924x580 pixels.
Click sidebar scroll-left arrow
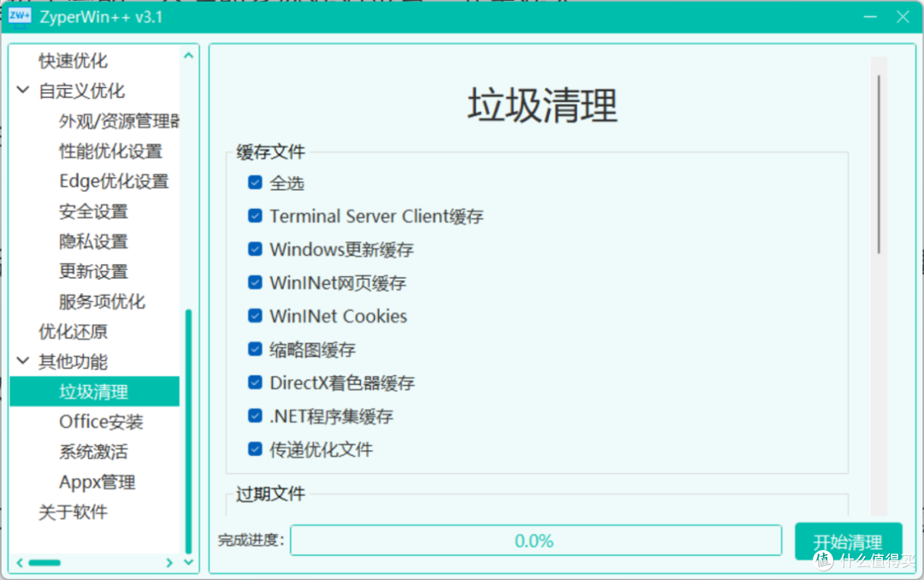coord(20,563)
